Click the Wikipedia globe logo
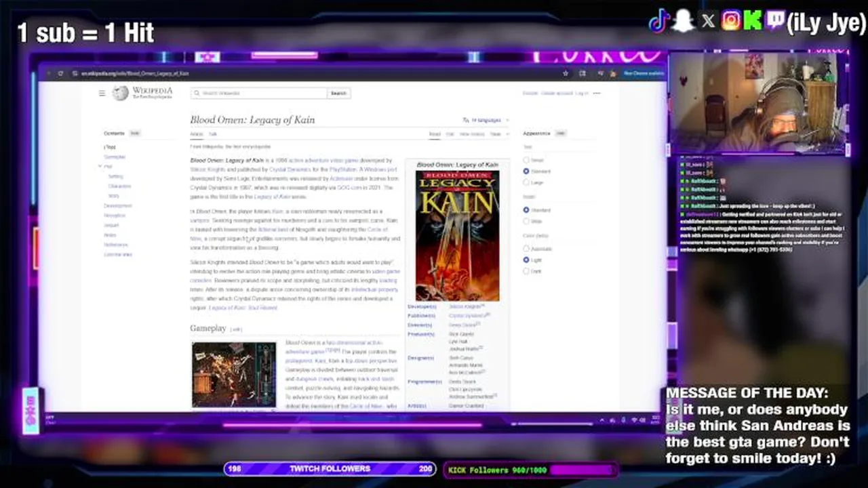 pyautogui.click(x=121, y=93)
